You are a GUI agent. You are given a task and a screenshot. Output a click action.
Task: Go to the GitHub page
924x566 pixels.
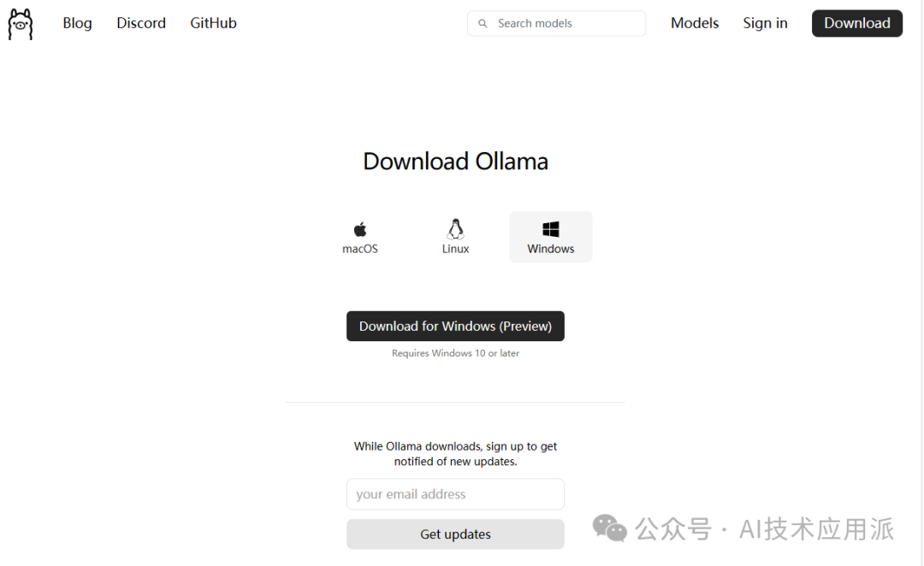(213, 23)
